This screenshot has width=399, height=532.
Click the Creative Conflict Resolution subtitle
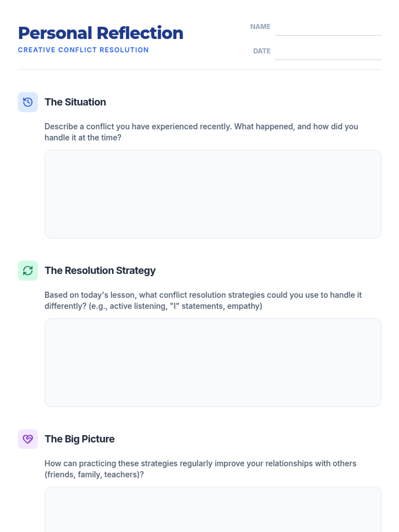pyautogui.click(x=83, y=50)
